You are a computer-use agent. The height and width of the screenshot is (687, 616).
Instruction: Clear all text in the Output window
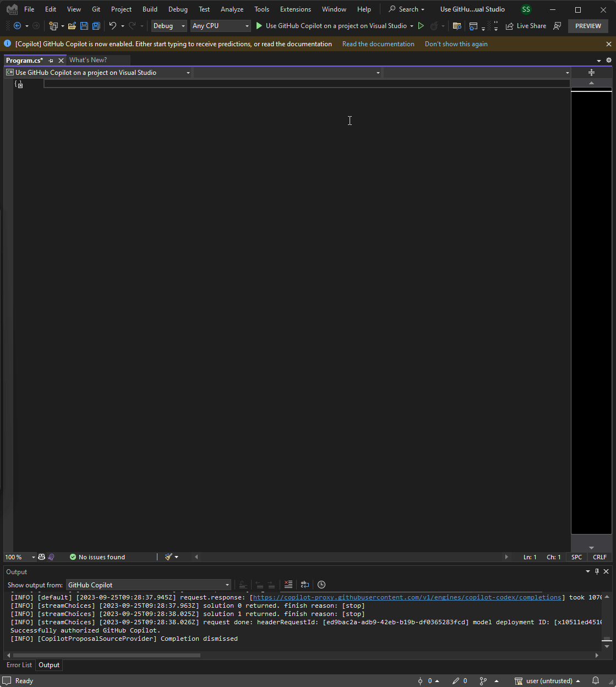[x=288, y=585]
